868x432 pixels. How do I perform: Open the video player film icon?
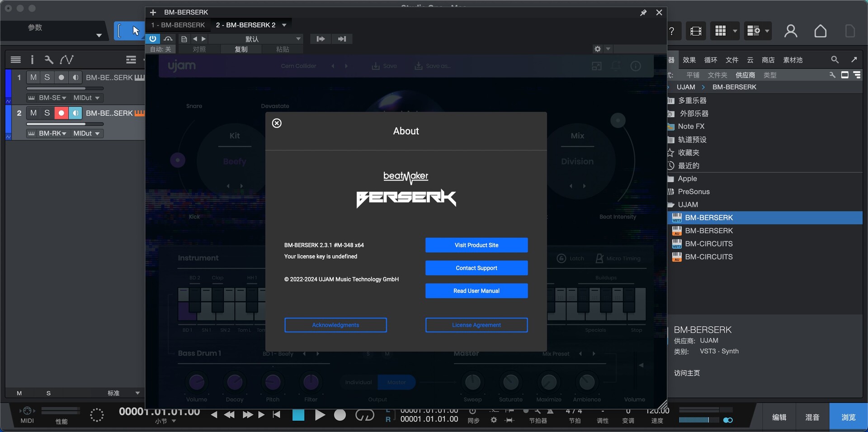pos(696,31)
